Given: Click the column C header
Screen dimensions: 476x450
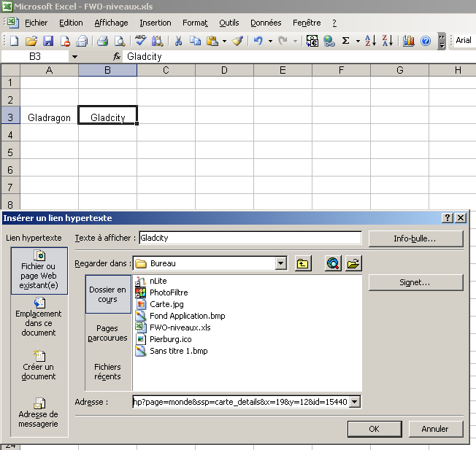Looking at the screenshot, I should point(166,70).
